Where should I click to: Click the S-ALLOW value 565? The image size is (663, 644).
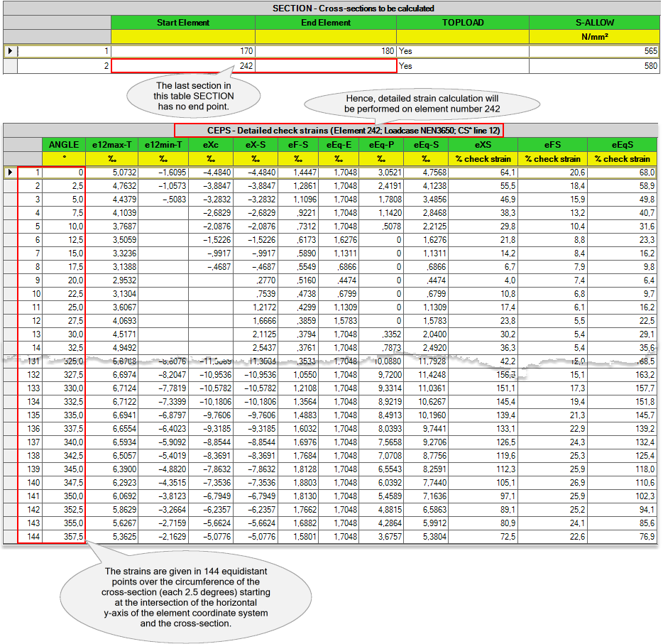(x=594, y=51)
